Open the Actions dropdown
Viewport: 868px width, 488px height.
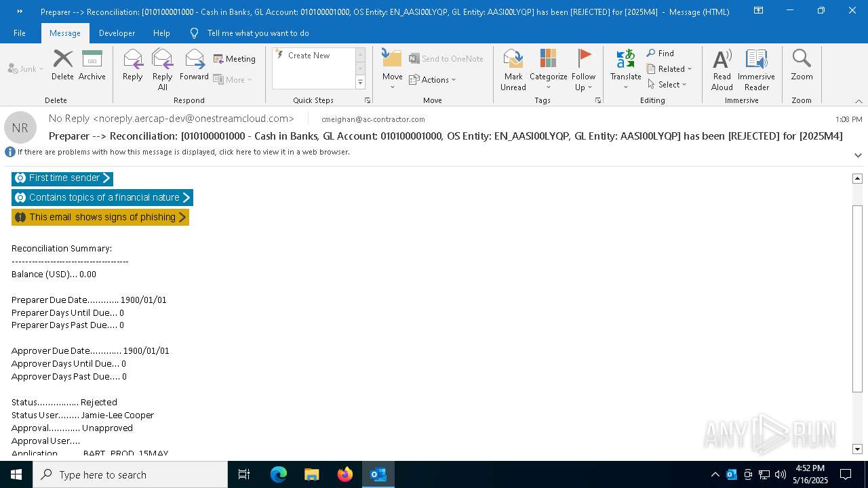click(433, 79)
